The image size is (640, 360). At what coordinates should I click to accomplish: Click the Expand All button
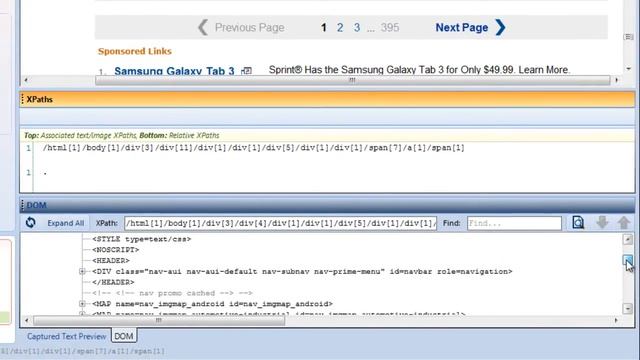click(x=65, y=223)
